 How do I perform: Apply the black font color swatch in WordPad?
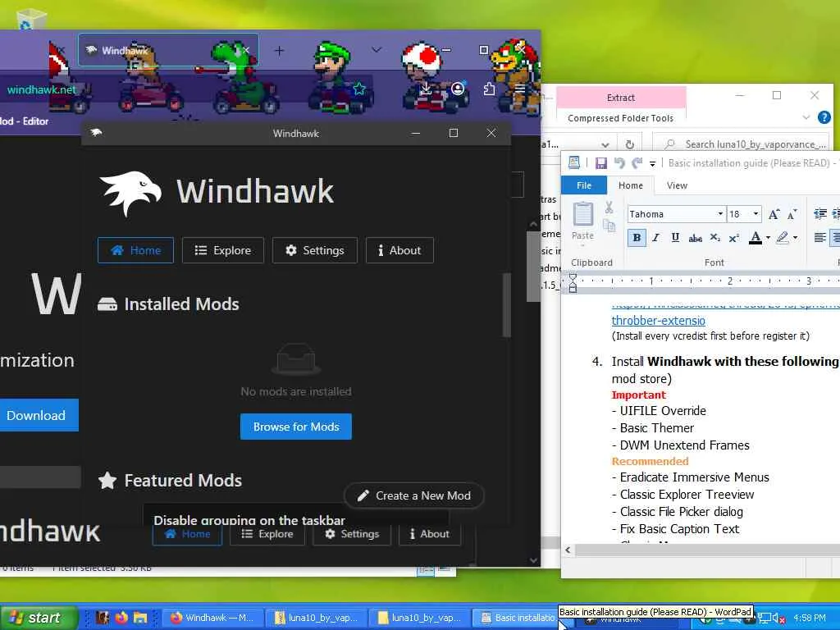click(756, 238)
